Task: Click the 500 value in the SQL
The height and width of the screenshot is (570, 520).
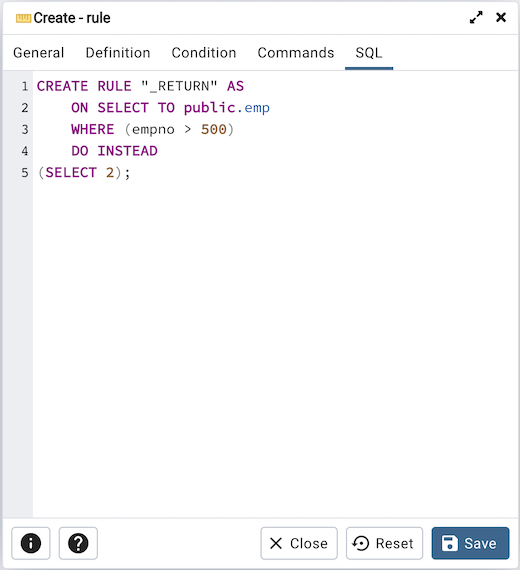Action: click(x=214, y=129)
